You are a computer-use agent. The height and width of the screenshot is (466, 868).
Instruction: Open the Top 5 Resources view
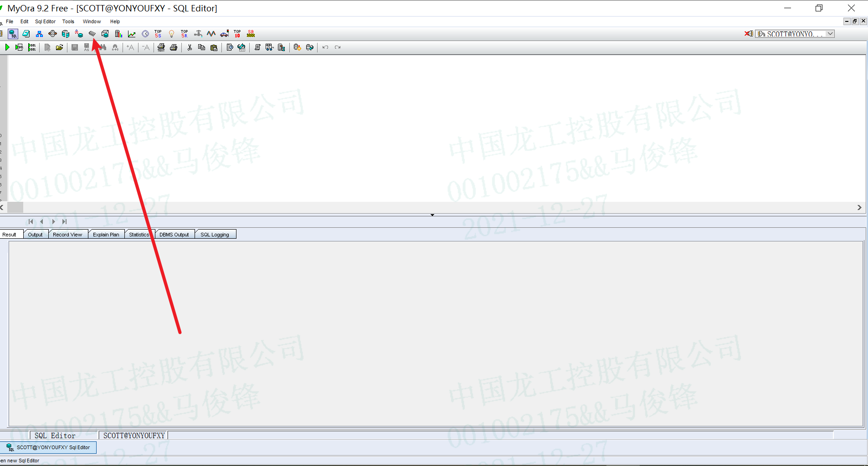[x=184, y=33]
